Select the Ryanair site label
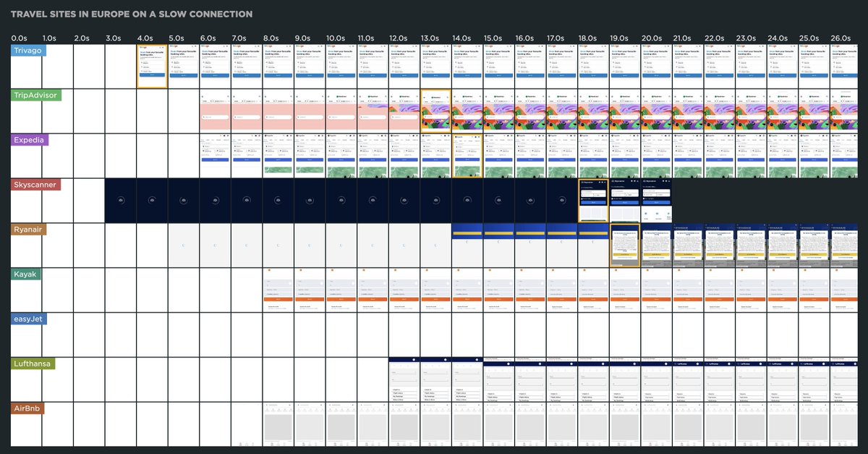 [x=30, y=230]
